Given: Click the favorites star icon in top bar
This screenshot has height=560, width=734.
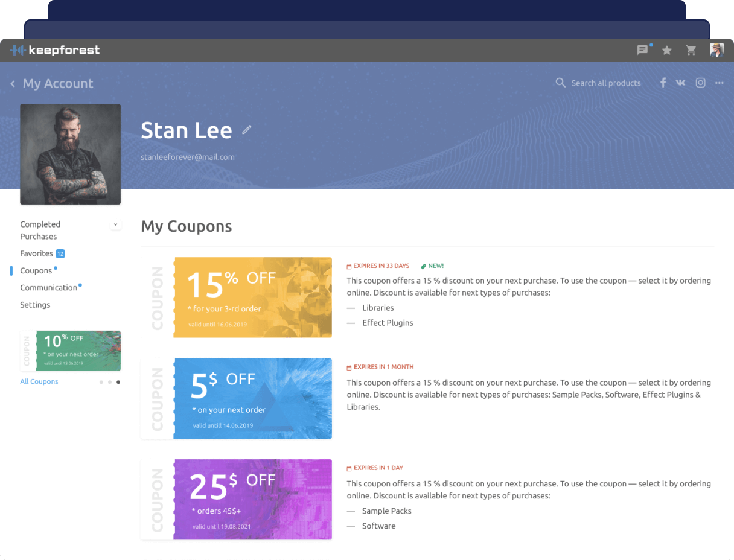Looking at the screenshot, I should coord(667,51).
